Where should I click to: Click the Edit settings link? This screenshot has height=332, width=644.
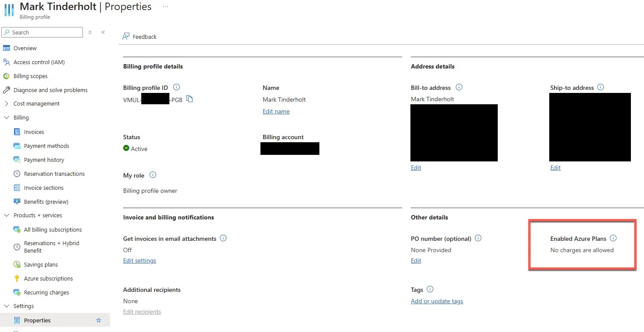click(x=140, y=260)
